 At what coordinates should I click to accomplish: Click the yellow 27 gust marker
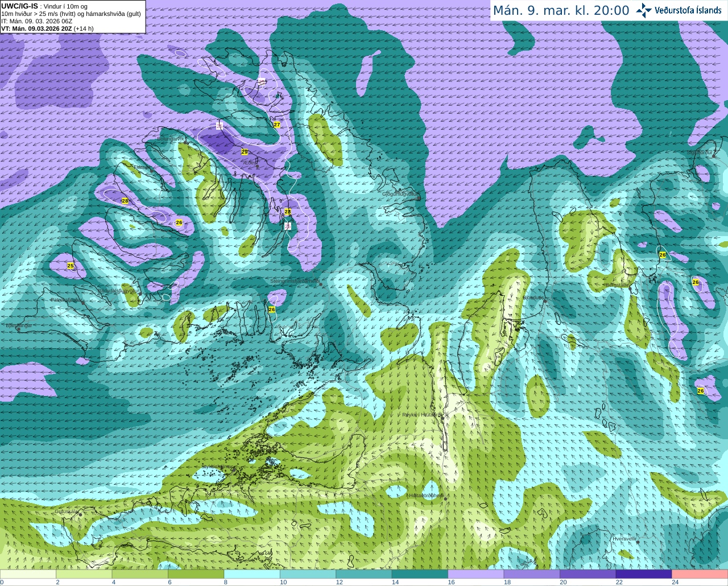pos(277,125)
